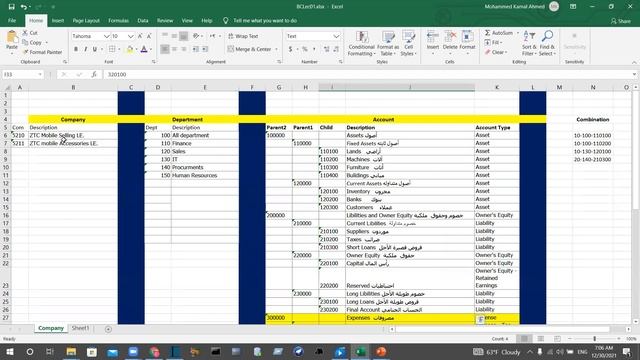The width and height of the screenshot is (640, 360).
Task: Open the Sheet1 tab
Action: pos(80,328)
